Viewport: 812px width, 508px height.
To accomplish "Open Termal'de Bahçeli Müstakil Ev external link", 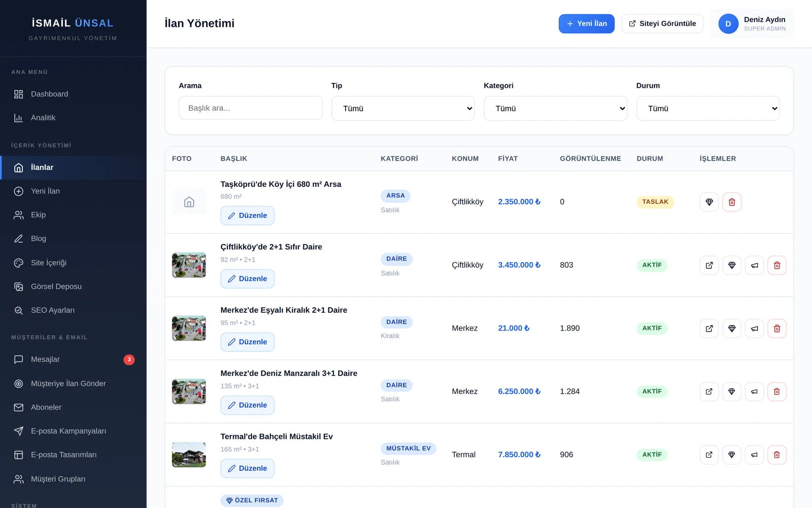I will (709, 455).
